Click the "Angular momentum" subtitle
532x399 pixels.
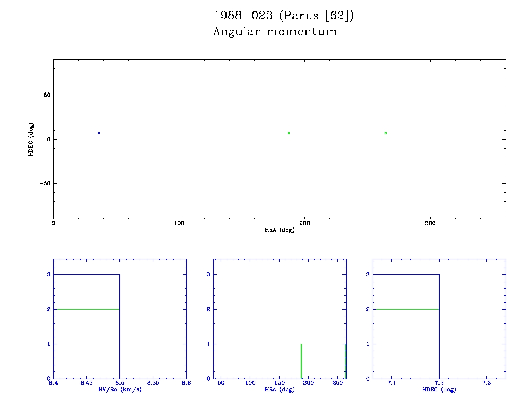(x=275, y=32)
